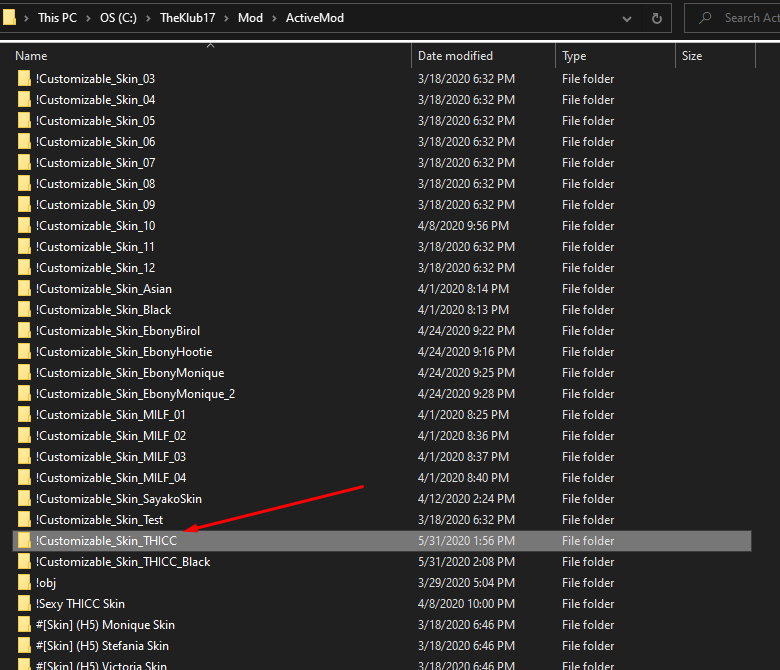Click folder icon of !Sexy THICC Skin
780x670 pixels.
click(x=24, y=603)
